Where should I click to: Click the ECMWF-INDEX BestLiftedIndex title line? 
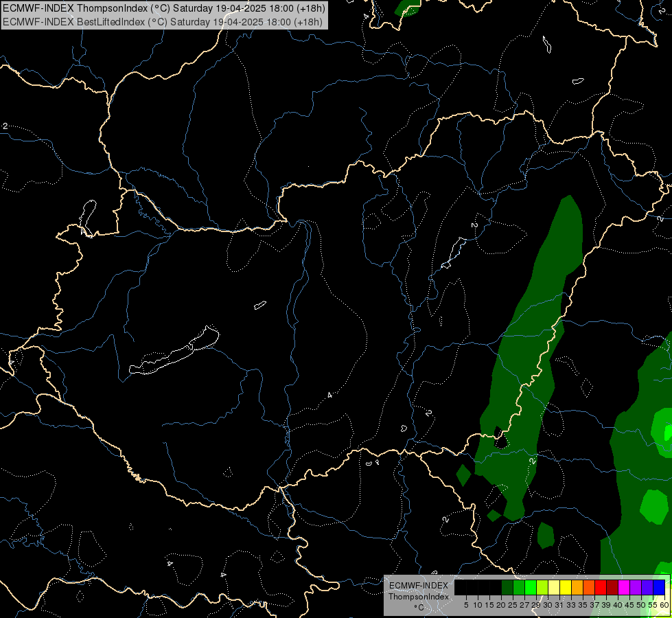tap(163, 22)
